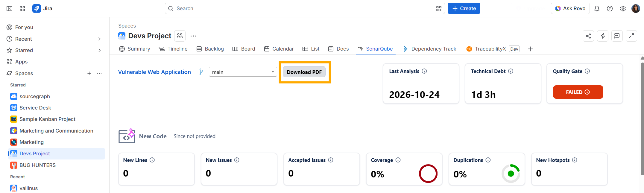Expand the Recent chevron
Image resolution: width=644 pixels, height=193 pixels.
(100, 39)
